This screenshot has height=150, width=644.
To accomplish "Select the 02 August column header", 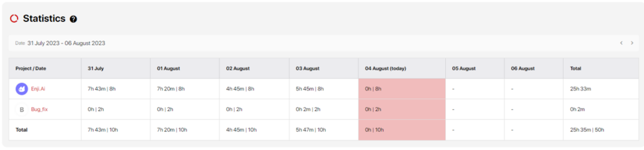I will pyautogui.click(x=254, y=68).
